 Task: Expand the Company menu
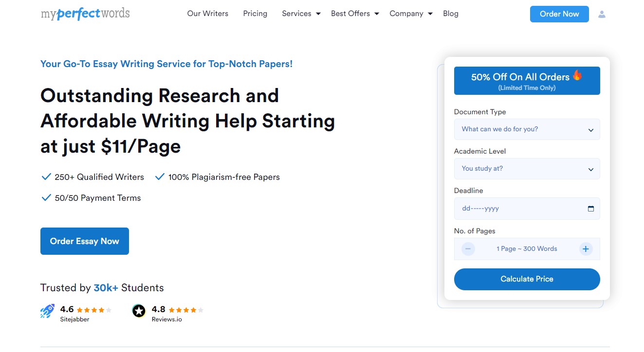pos(410,14)
